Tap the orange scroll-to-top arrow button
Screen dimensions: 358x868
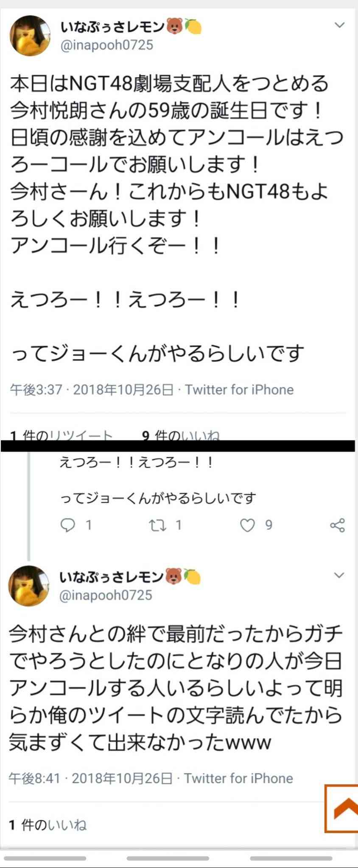tap(341, 809)
